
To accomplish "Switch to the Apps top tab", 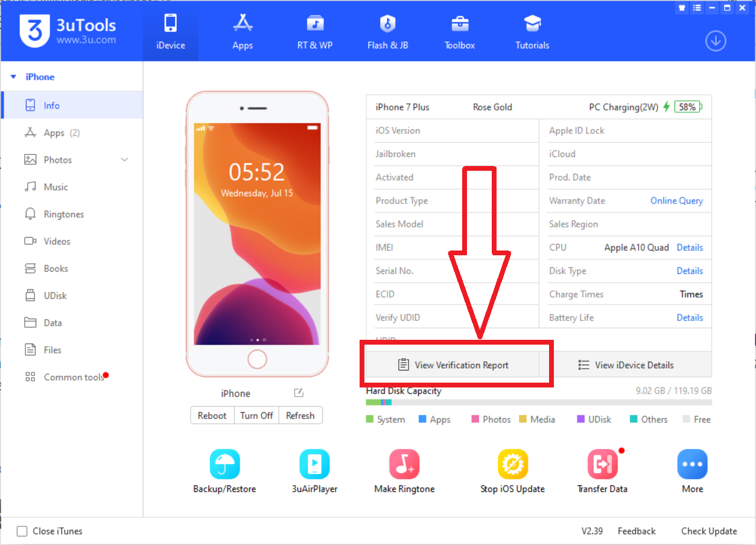I will click(x=243, y=31).
